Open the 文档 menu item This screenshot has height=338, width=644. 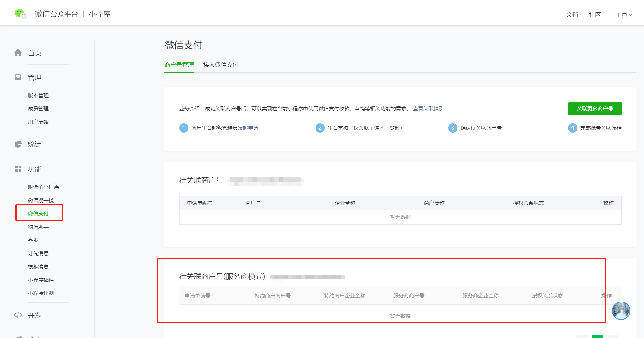tap(572, 14)
